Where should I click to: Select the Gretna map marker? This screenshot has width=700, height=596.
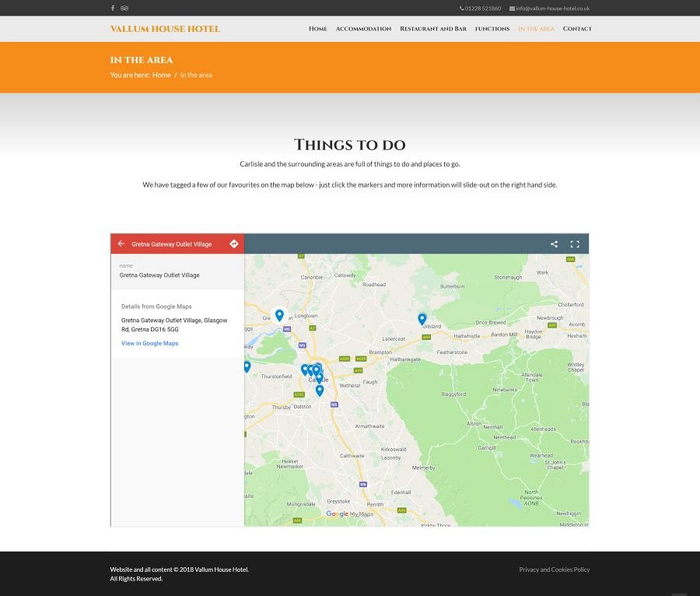pyautogui.click(x=279, y=315)
